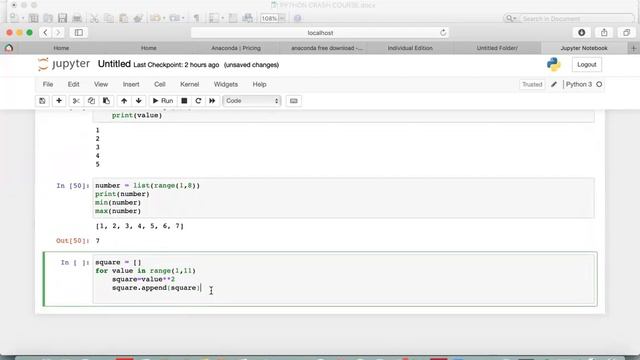Run the selected cell

pos(163,101)
